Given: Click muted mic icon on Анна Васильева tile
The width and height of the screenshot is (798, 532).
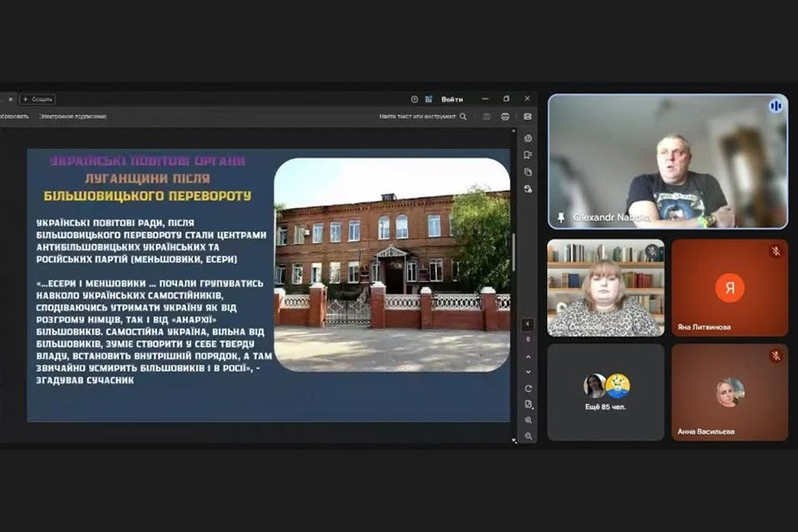Looking at the screenshot, I should (776, 356).
